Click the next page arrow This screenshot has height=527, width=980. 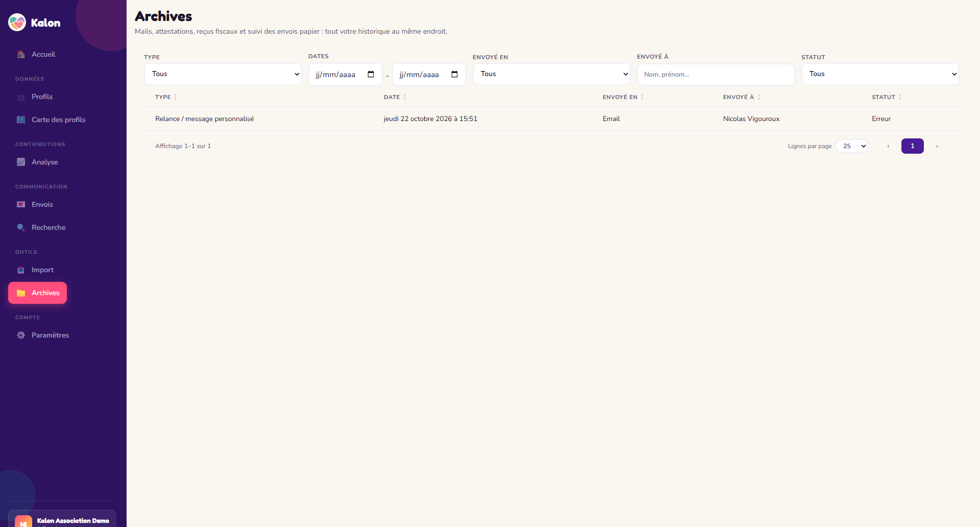(x=937, y=146)
